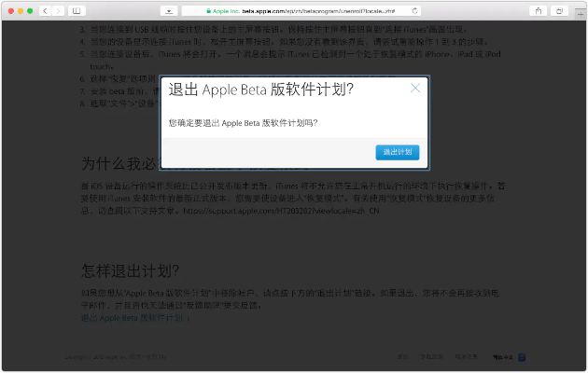Select the 简体中文 language selector
The height and width of the screenshot is (373, 588).
[504, 356]
